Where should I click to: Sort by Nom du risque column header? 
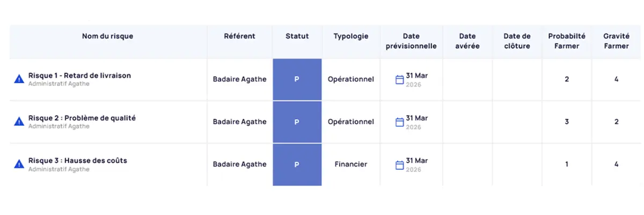(107, 37)
